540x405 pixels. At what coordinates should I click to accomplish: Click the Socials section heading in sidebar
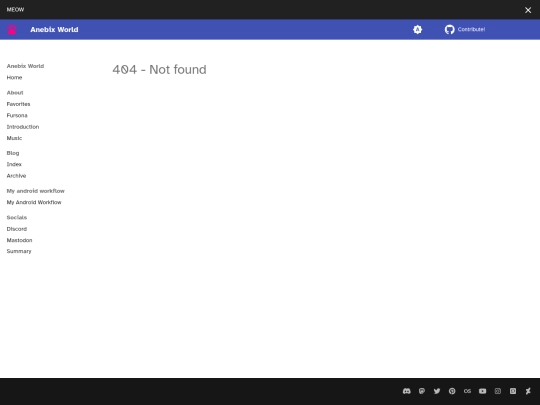tap(17, 217)
